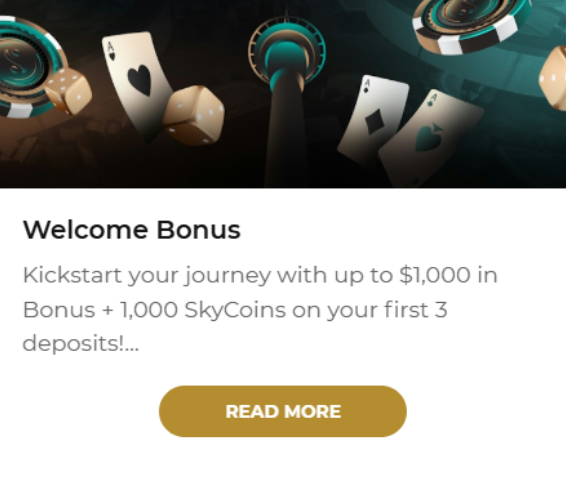
Task: Open the Welcome Bonus banner image
Action: [283, 94]
